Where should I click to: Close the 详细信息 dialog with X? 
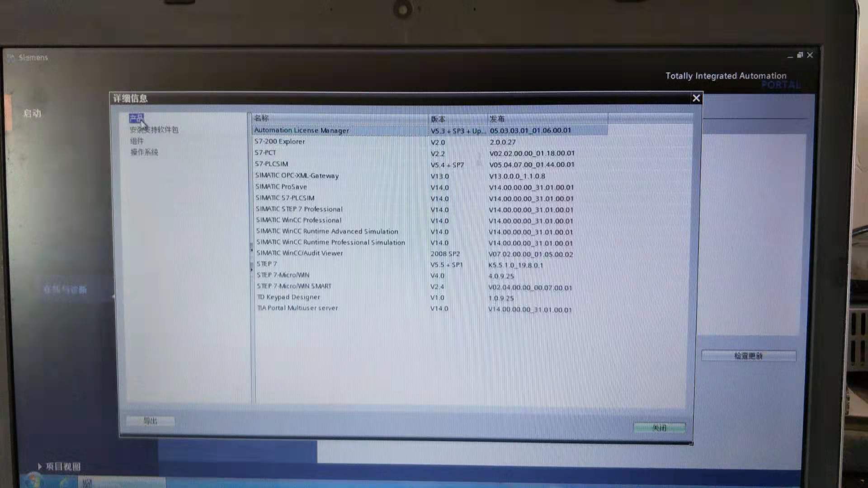(696, 98)
